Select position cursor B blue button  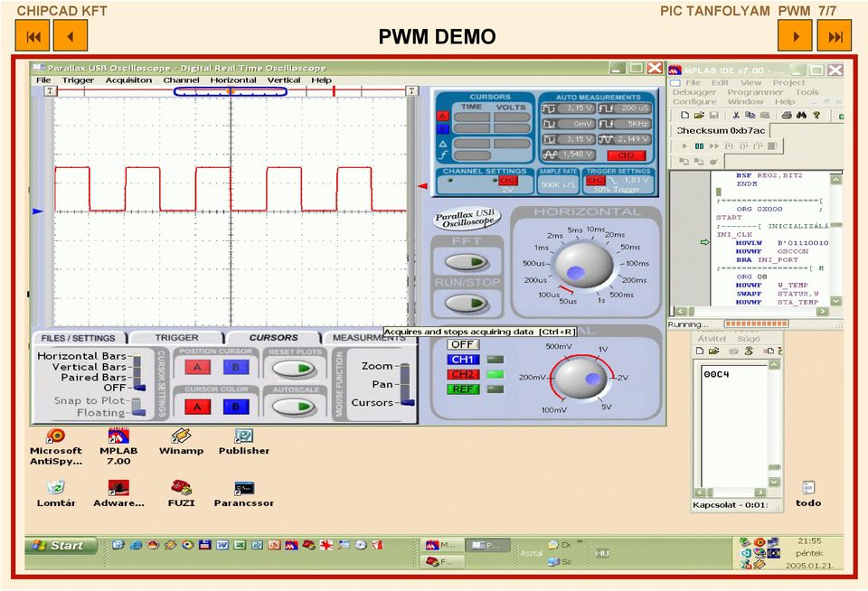pyautogui.click(x=236, y=367)
